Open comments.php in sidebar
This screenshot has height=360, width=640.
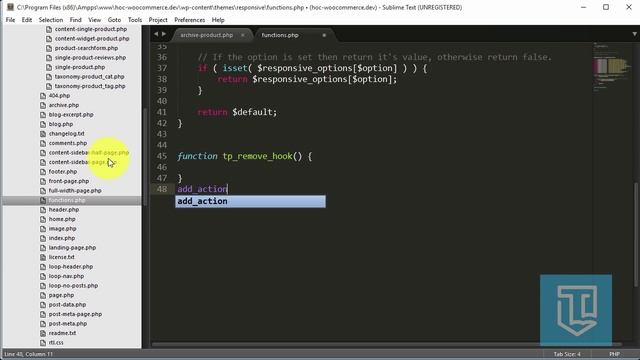[68, 143]
